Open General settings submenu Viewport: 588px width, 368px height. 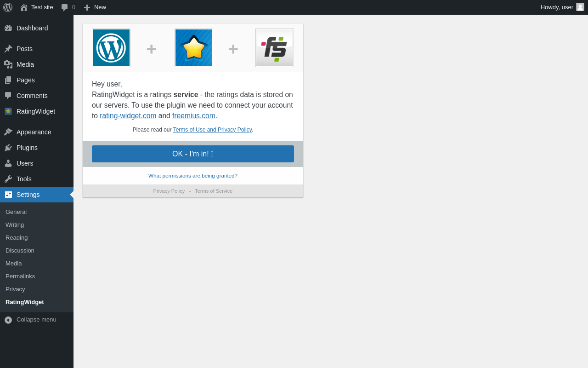(x=37, y=212)
